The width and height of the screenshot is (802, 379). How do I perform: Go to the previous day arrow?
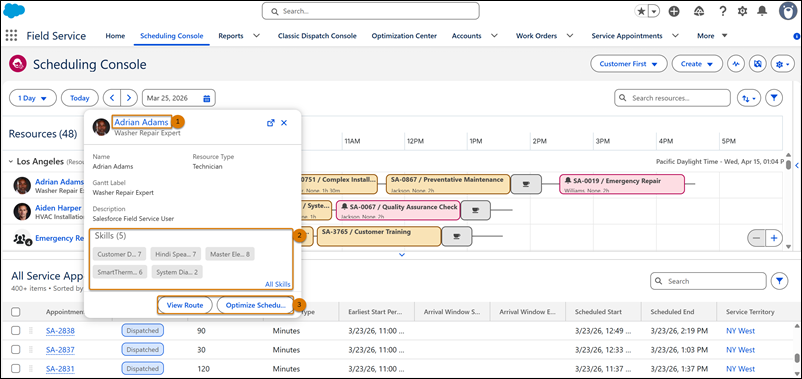[112, 98]
